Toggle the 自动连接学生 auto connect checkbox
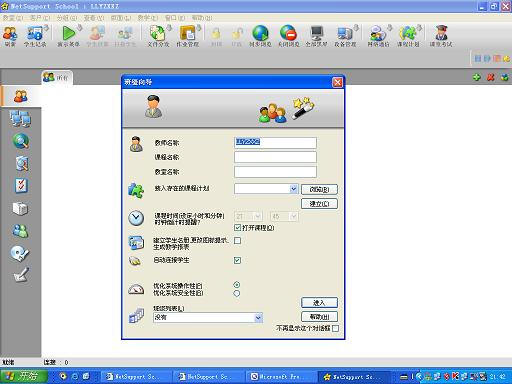This screenshot has height=384, width=512. (x=237, y=260)
